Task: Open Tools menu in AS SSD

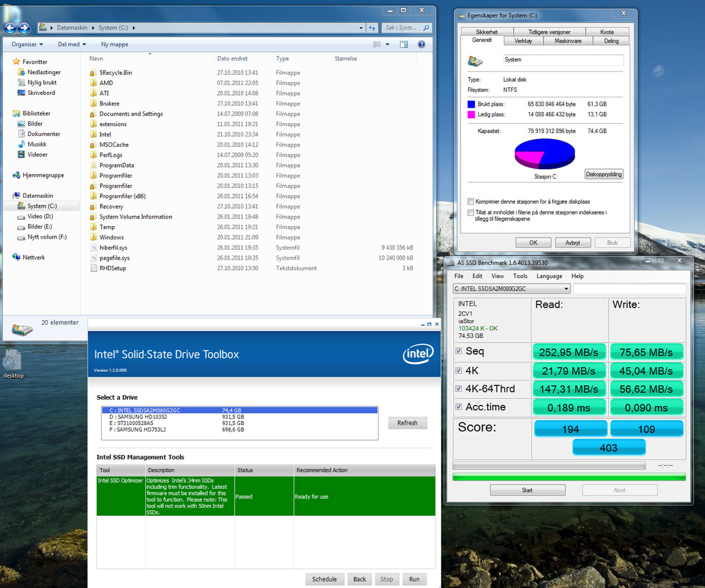Action: (520, 276)
